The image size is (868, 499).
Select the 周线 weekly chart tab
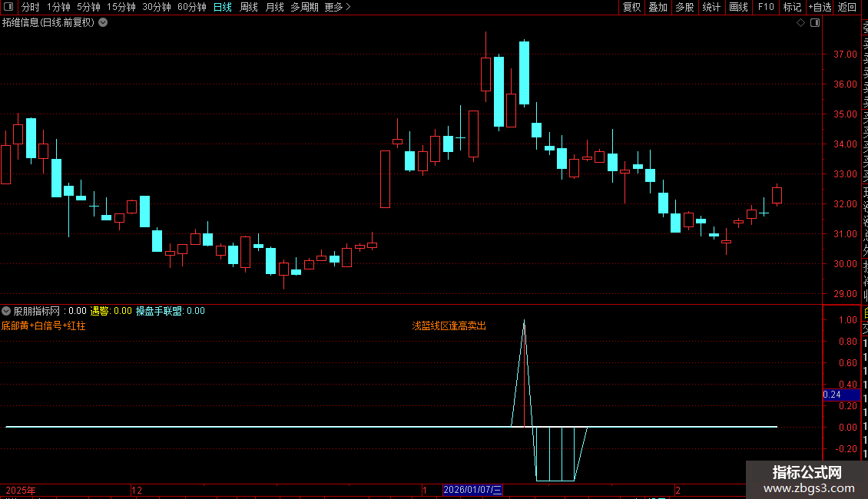(249, 7)
